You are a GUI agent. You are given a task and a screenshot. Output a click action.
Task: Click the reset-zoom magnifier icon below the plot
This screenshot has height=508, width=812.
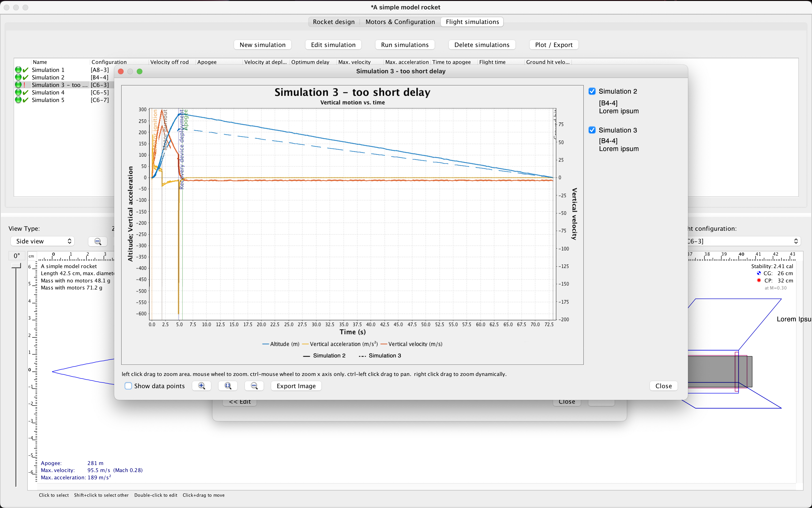coord(227,386)
